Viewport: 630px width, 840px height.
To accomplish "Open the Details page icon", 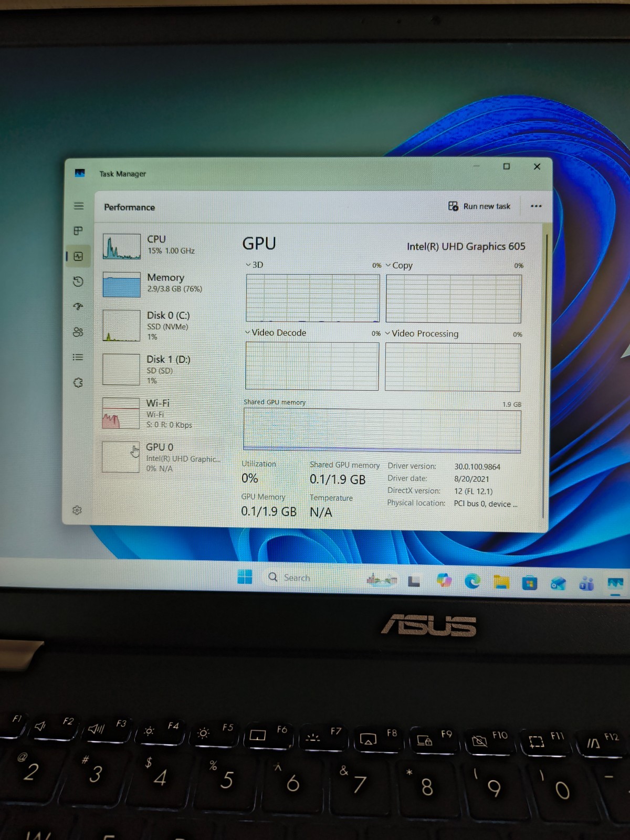I will tap(78, 357).
